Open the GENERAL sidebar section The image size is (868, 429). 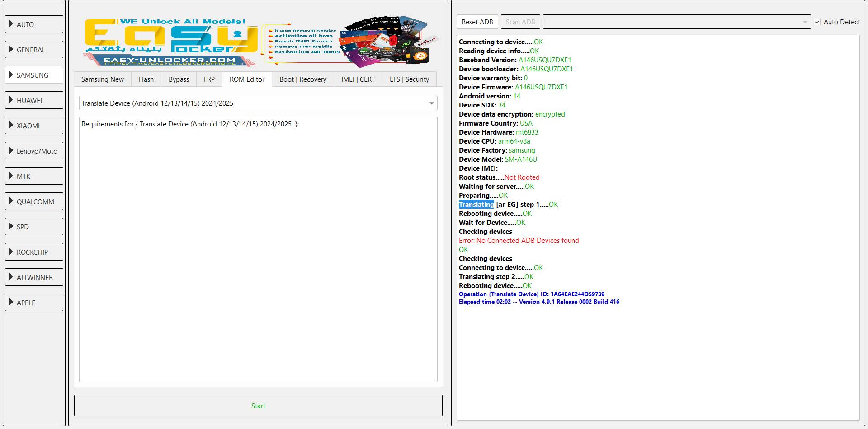tap(34, 50)
